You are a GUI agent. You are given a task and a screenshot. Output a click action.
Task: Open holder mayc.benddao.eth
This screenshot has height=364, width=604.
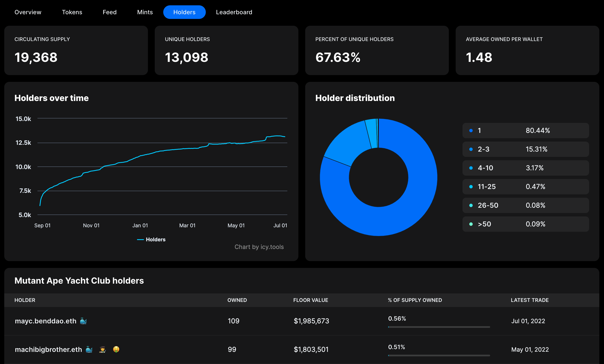46,321
